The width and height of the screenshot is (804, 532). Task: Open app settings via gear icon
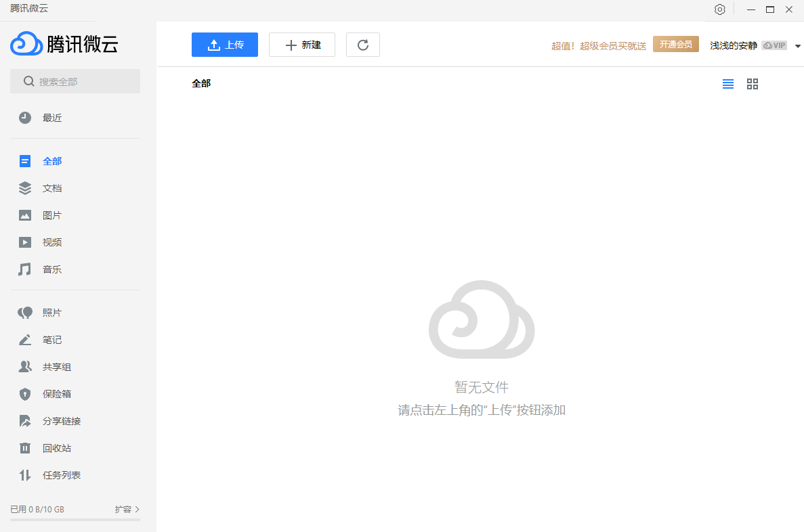[719, 9]
